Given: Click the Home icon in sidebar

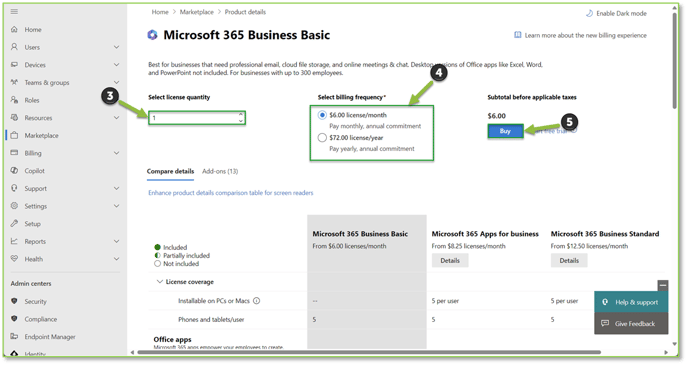Looking at the screenshot, I should click(x=14, y=29).
